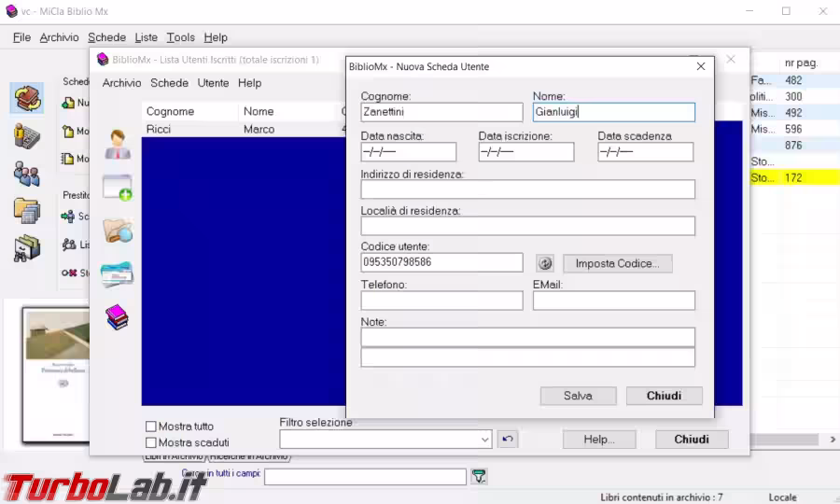840x504 pixels.
Task: Click the colorful books icon in Lista Utenti
Action: click(118, 317)
